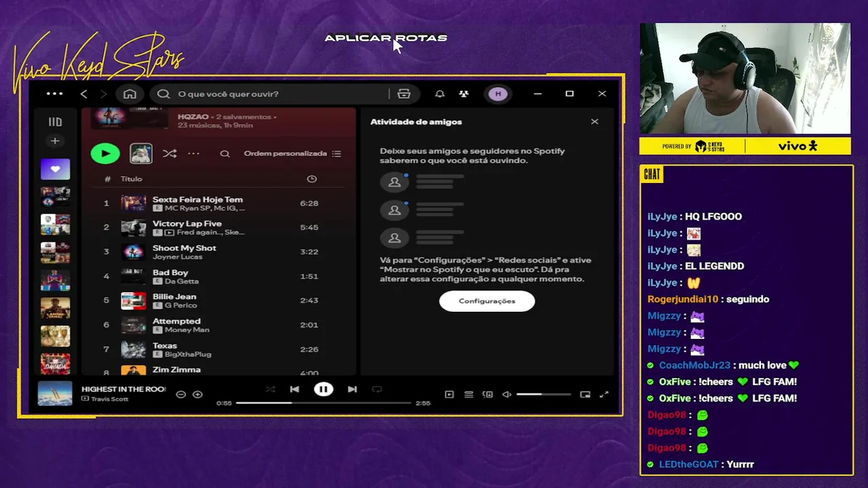Skip to the next track
The image size is (868, 488).
tap(352, 389)
